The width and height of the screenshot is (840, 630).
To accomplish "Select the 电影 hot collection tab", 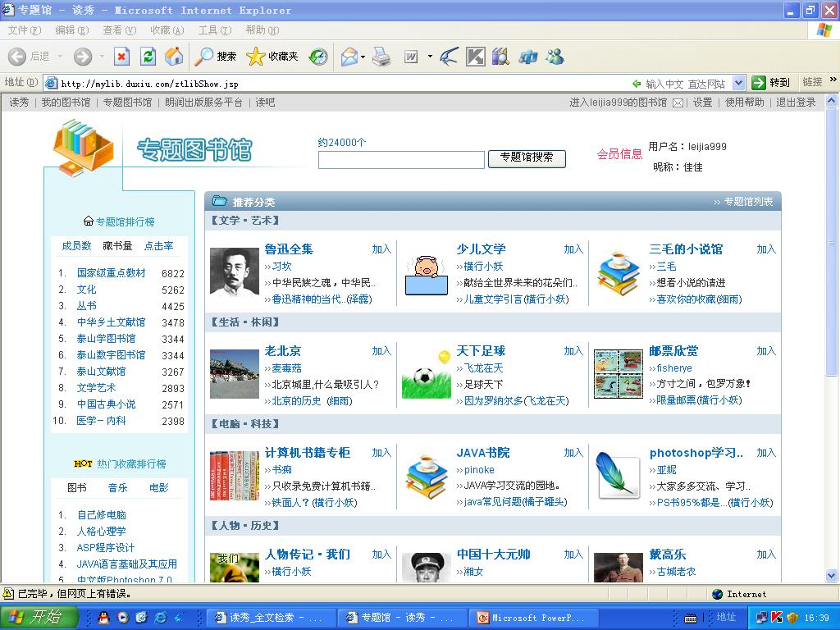I will click(x=159, y=487).
